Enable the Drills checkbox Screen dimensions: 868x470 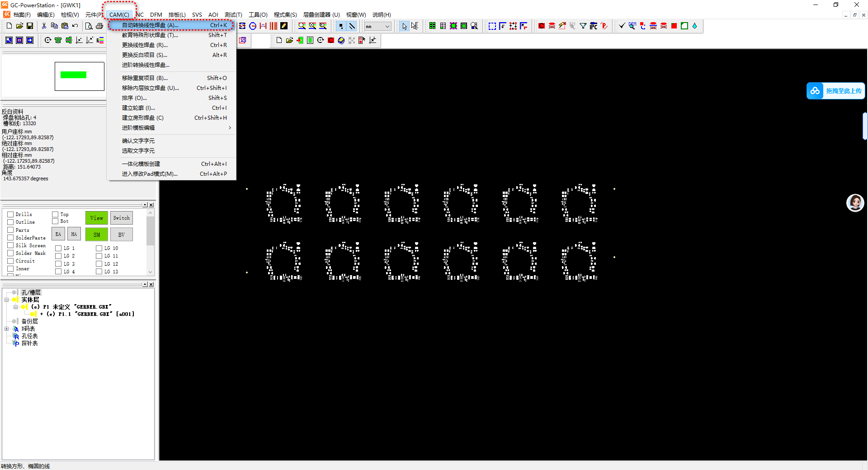tap(10, 214)
